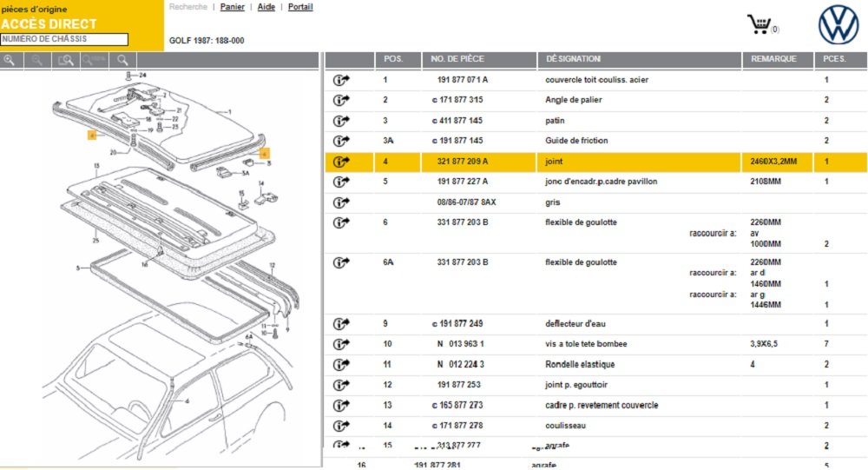Viewport: 868px width, 470px height.
Task: Add joint p. egouttoir to cart
Action: tap(341, 385)
